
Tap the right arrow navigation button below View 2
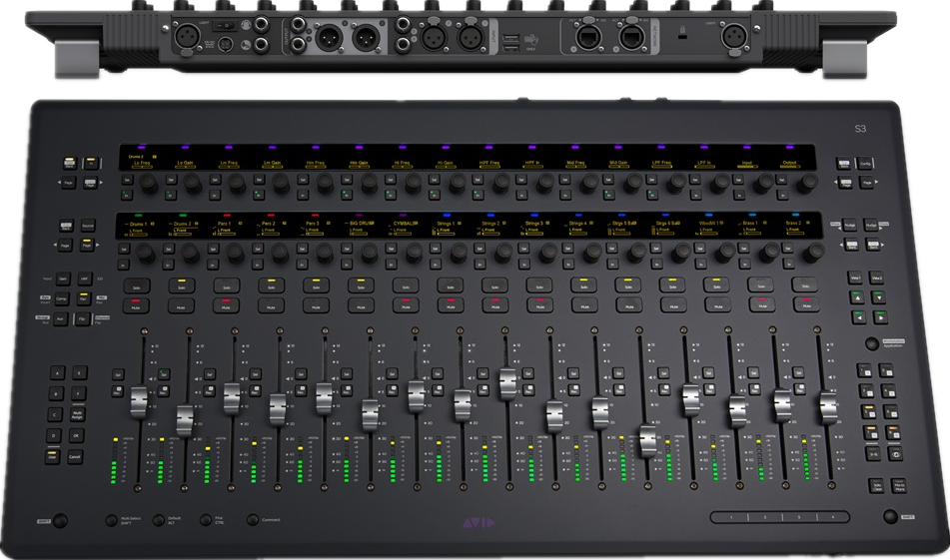click(880, 317)
